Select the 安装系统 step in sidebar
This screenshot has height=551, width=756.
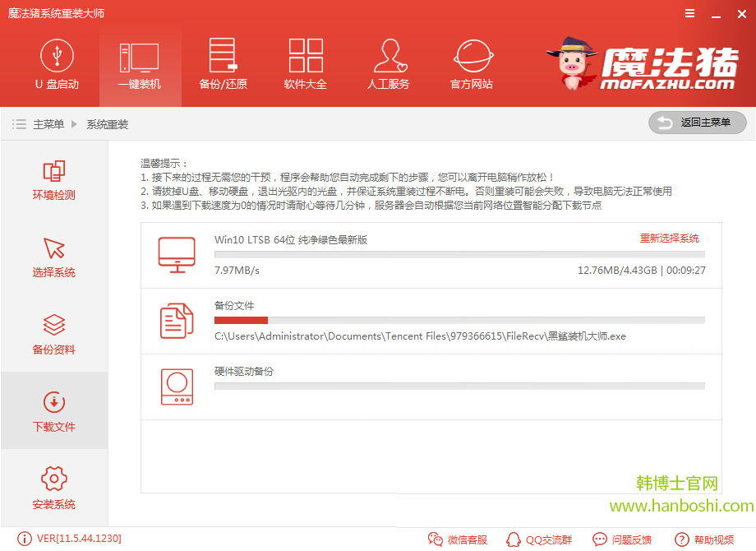click(53, 489)
